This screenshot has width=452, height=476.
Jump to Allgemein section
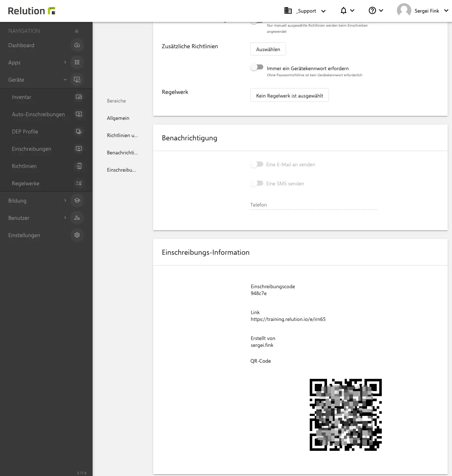118,118
